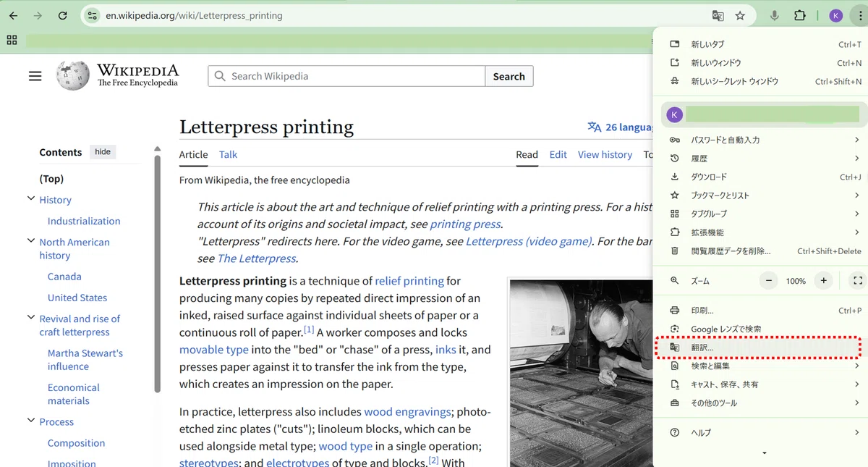Open Google レンズで検索
Image resolution: width=868 pixels, height=467 pixels.
click(760, 329)
